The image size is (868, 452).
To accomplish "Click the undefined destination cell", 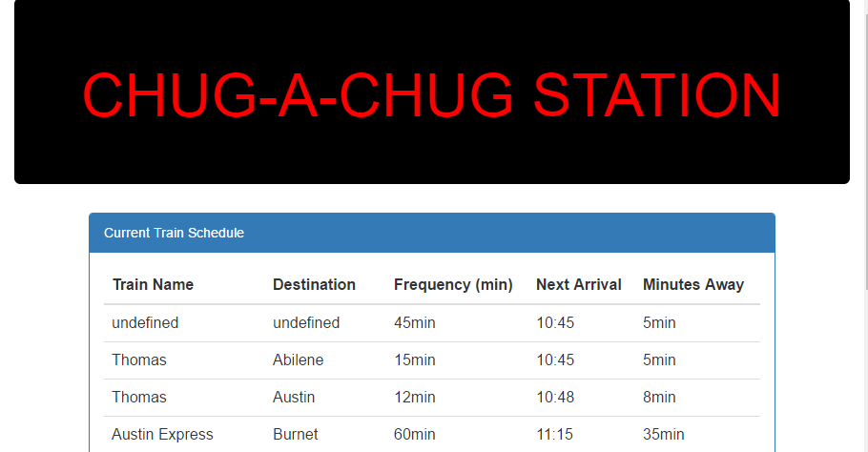I will (306, 322).
